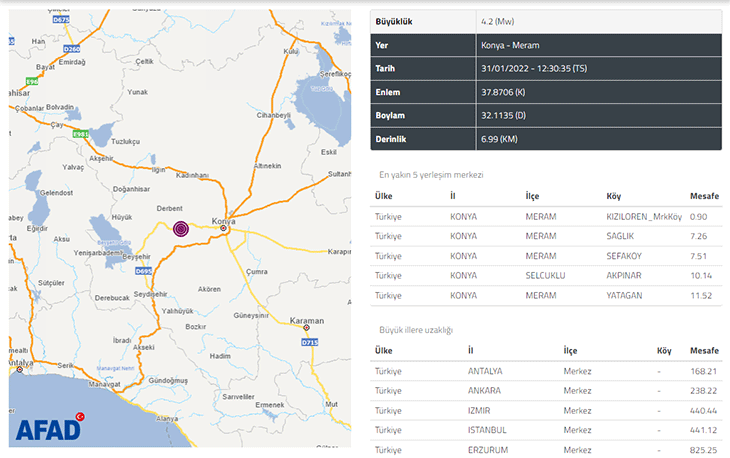Click the D260 road shield near Emirdağ
Screen dimensions: 730x458
coord(71,48)
